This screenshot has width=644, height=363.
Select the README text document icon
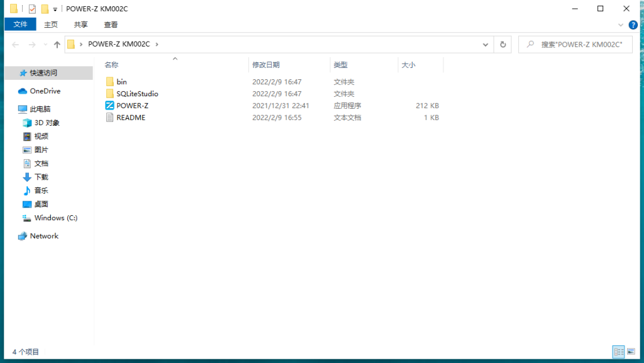pyautogui.click(x=109, y=118)
